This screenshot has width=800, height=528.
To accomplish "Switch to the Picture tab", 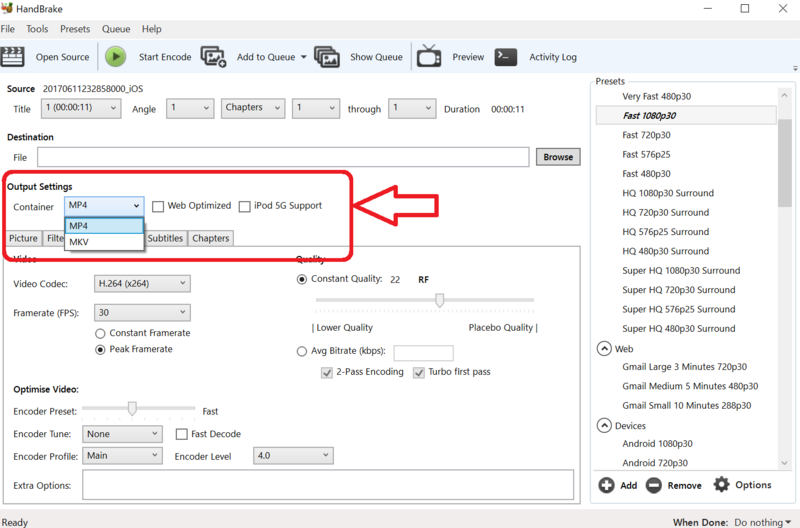I will pos(23,238).
